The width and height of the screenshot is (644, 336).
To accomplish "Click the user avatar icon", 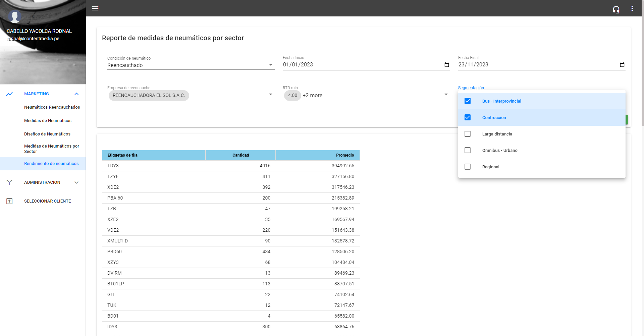I will [15, 16].
